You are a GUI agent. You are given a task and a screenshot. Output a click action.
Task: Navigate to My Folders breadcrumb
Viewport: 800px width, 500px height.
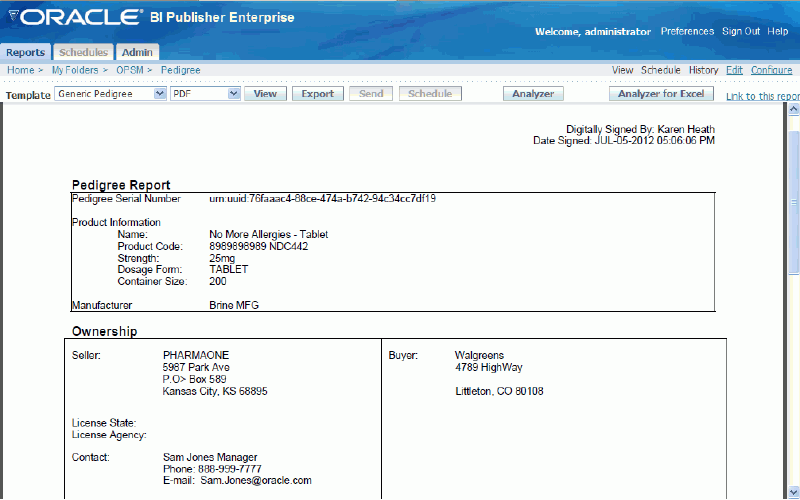pyautogui.click(x=75, y=70)
